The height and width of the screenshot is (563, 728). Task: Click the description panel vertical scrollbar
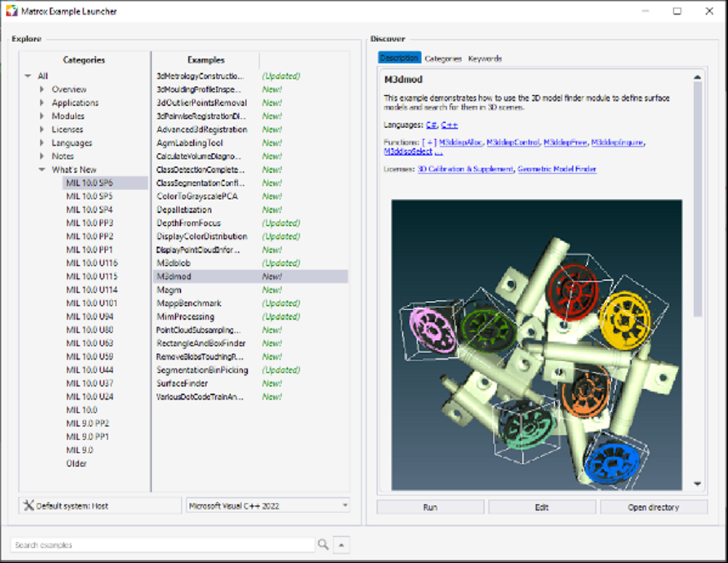[x=697, y=200]
